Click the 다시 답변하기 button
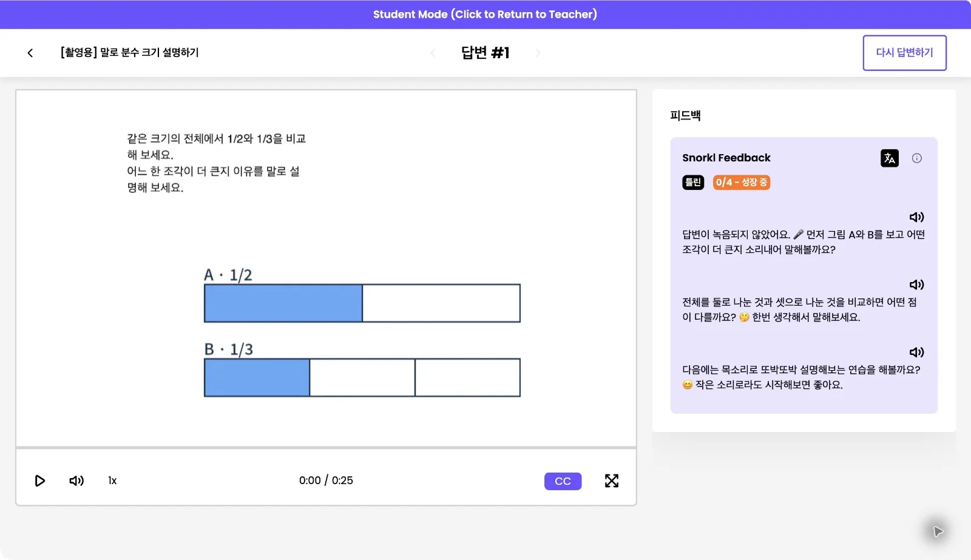This screenshot has height=560, width=971. tap(904, 53)
